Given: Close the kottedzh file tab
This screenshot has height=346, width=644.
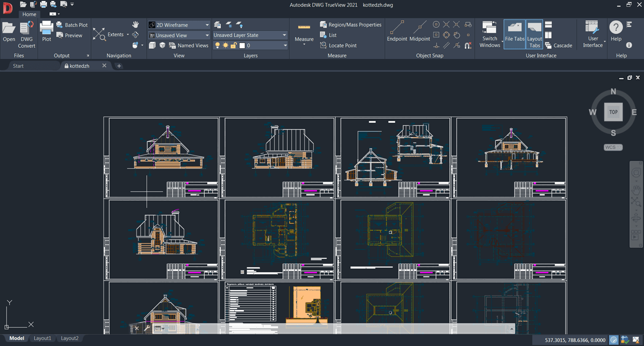Looking at the screenshot, I should (x=105, y=66).
